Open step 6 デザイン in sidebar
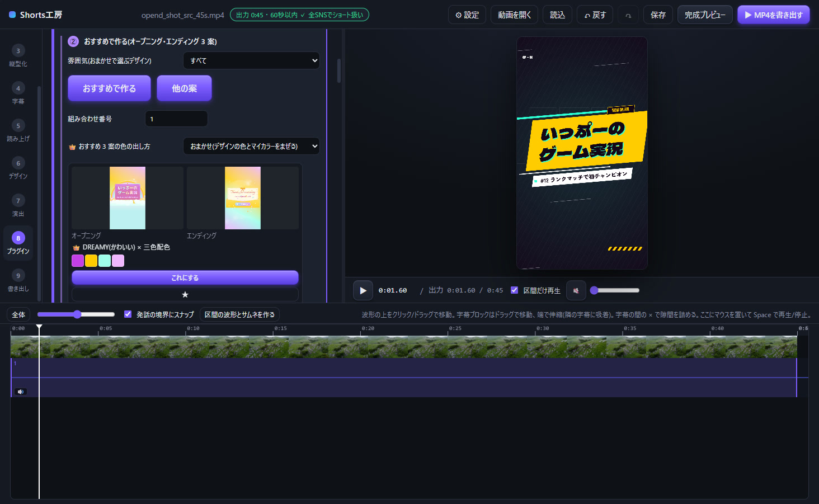The width and height of the screenshot is (819, 504). (18, 168)
